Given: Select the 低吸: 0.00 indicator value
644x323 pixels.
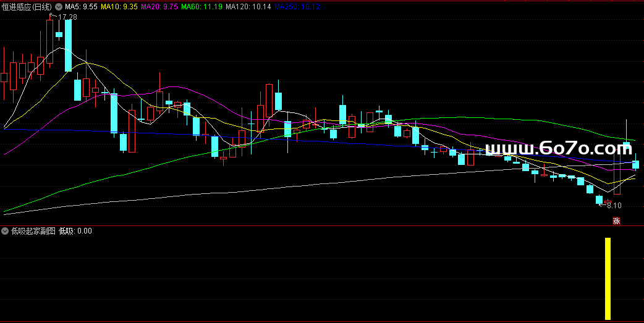Looking at the screenshot, I should click(75, 231).
